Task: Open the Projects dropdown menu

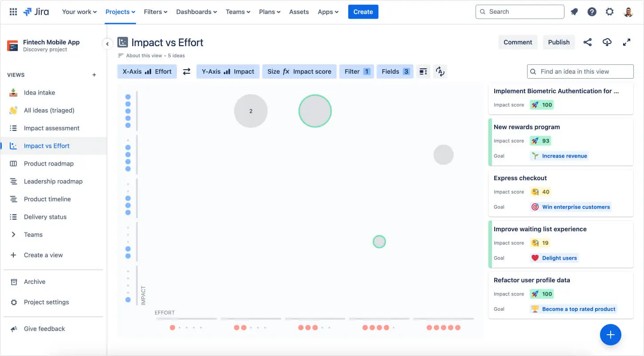Action: pyautogui.click(x=120, y=12)
